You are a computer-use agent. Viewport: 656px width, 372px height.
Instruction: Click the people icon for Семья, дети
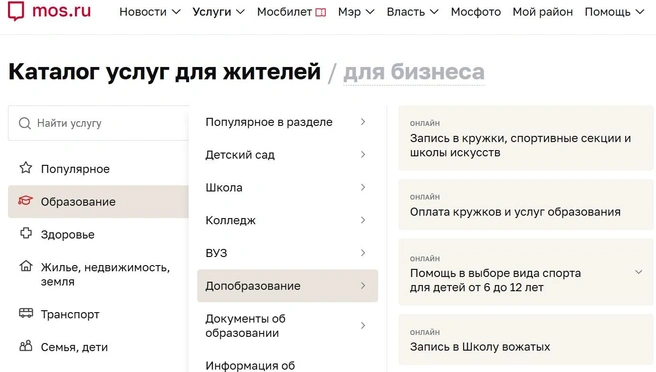26,346
